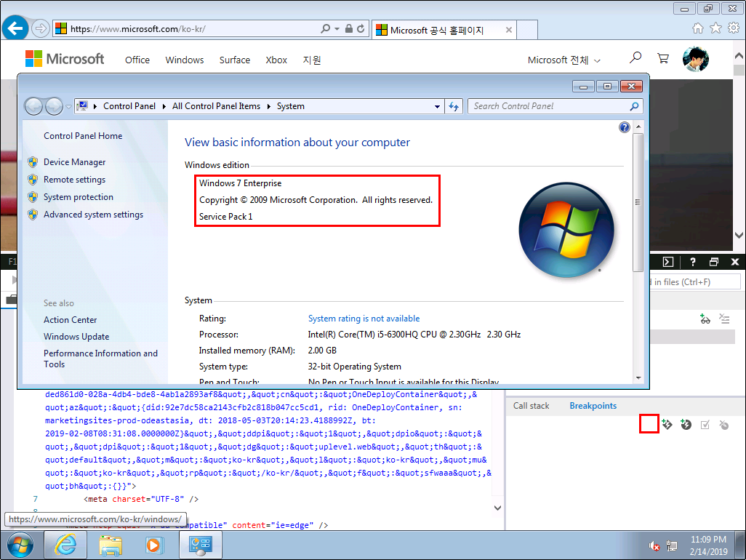Open the 지원 menu item
Image resolution: width=746 pixels, height=560 pixels.
(x=312, y=60)
